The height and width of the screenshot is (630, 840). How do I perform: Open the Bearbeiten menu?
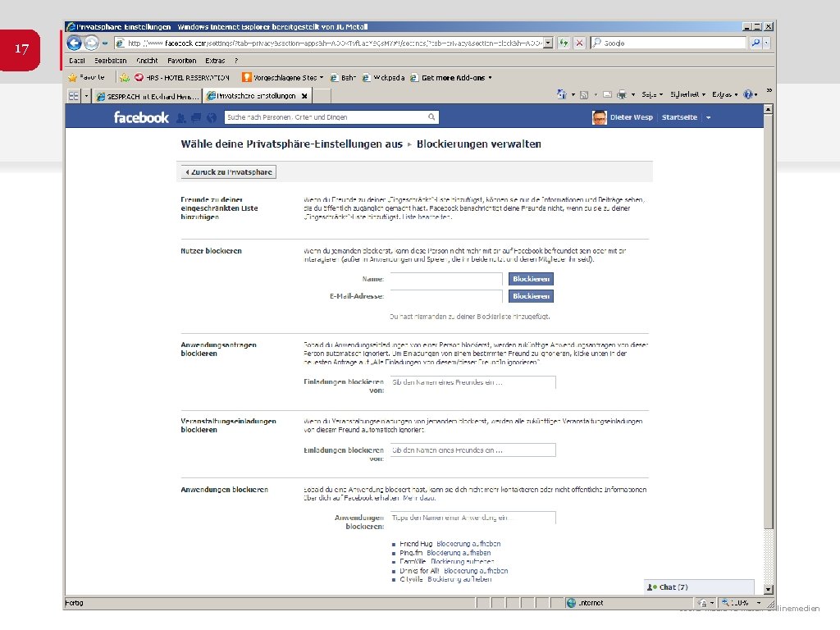pos(111,61)
